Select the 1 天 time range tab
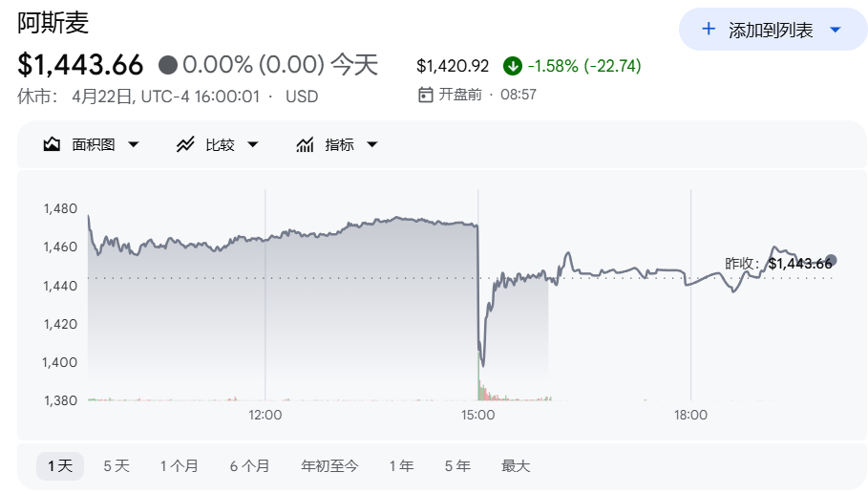 click(59, 466)
